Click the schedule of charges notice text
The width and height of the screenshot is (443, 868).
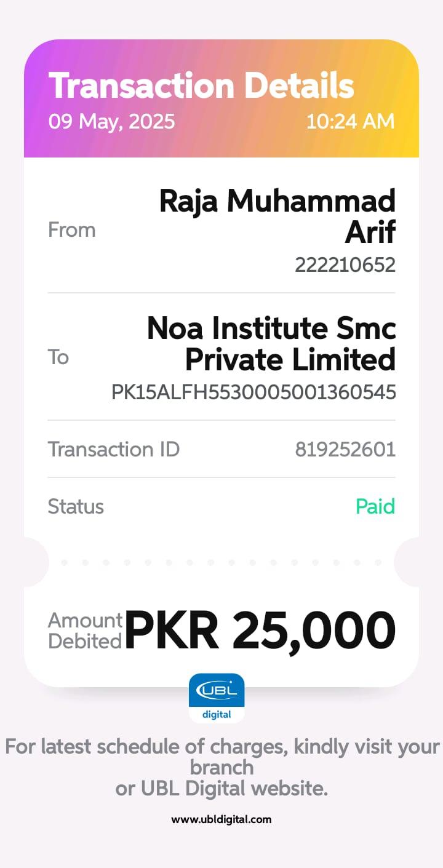tap(221, 767)
